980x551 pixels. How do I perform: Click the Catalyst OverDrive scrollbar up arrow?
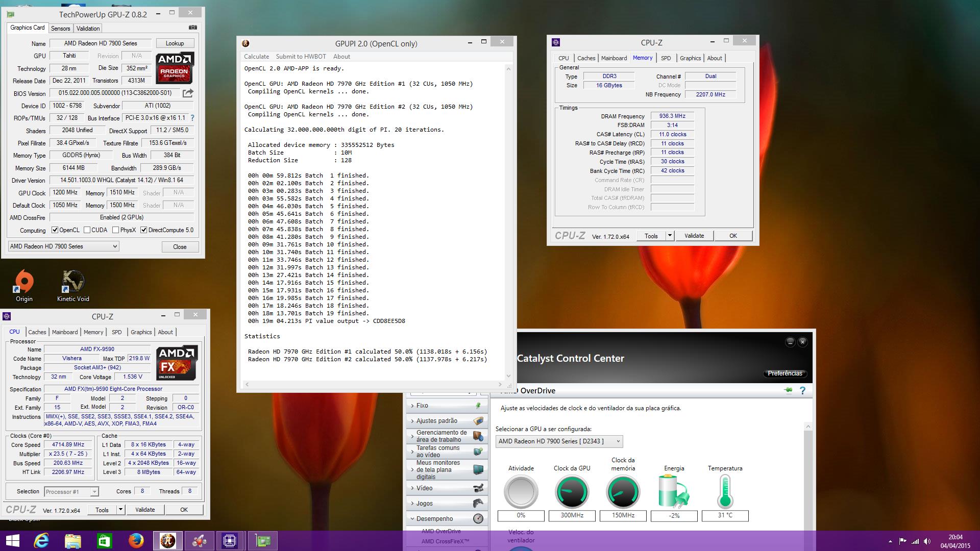(x=807, y=427)
